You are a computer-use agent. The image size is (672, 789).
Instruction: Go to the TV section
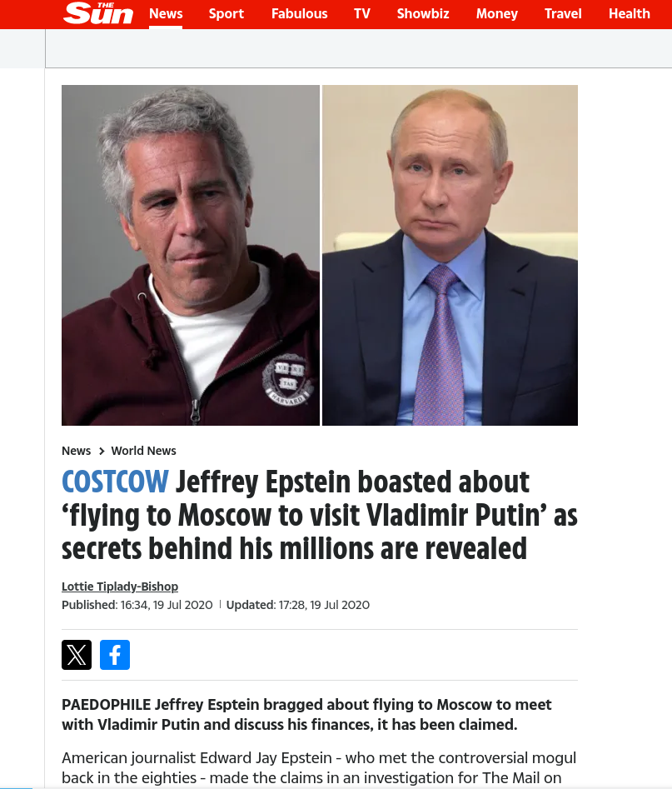tap(362, 13)
